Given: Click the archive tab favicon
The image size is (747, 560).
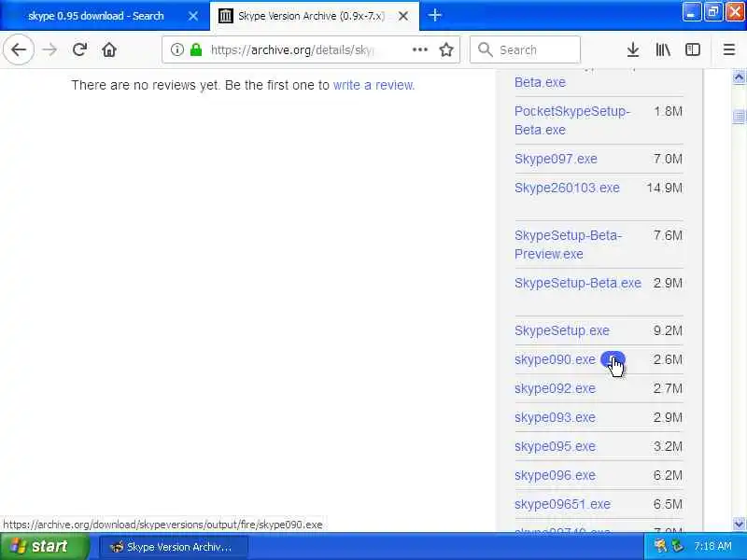Looking at the screenshot, I should (x=225, y=16).
